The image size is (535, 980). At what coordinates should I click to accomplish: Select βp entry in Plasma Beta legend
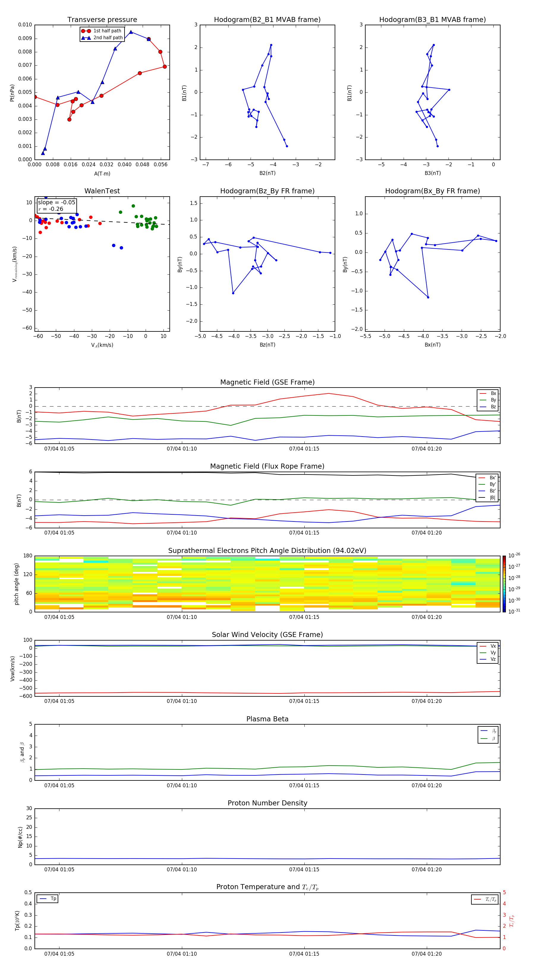coord(488,731)
